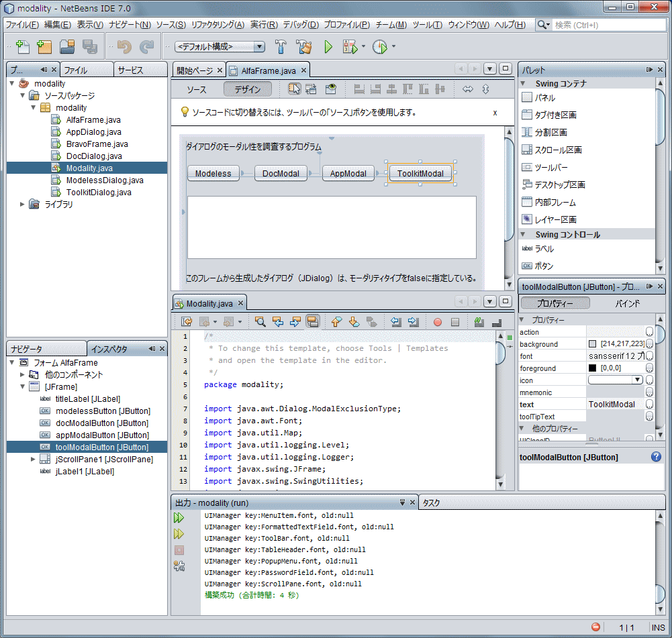Toggle Connection Mode in the form toolbar

click(x=311, y=89)
